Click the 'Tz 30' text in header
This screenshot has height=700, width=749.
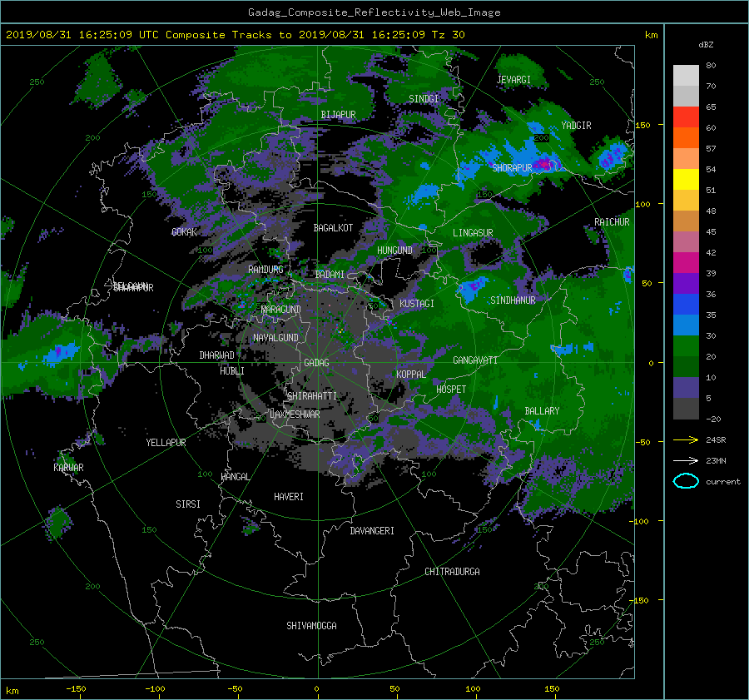tap(448, 35)
